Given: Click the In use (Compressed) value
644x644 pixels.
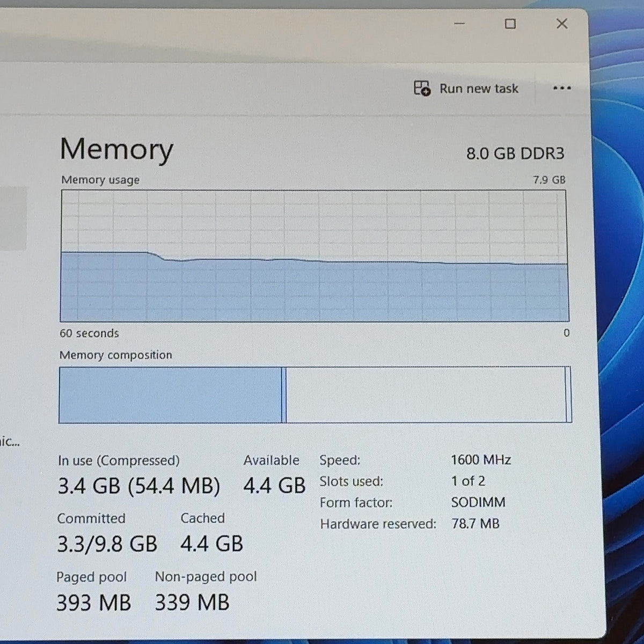Looking at the screenshot, I should (139, 486).
